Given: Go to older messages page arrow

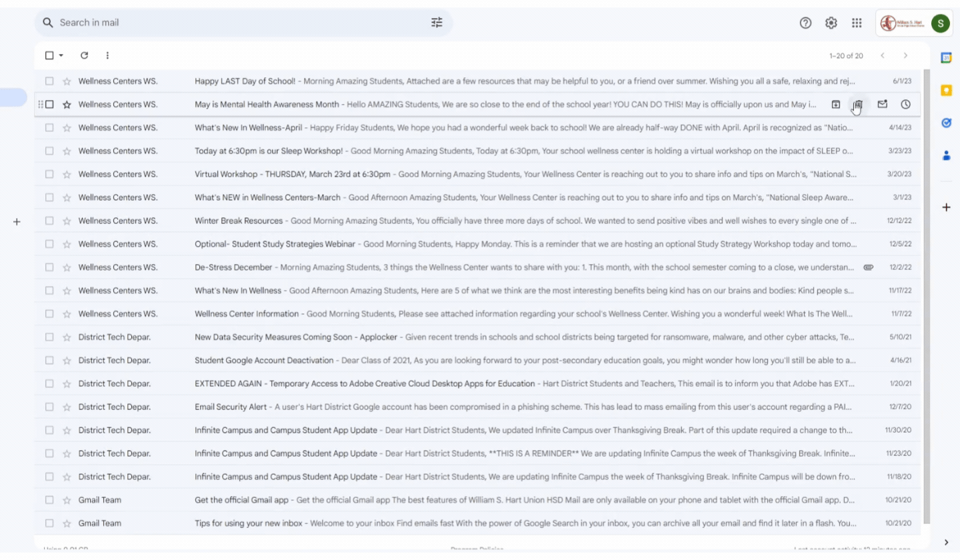Looking at the screenshot, I should (905, 55).
